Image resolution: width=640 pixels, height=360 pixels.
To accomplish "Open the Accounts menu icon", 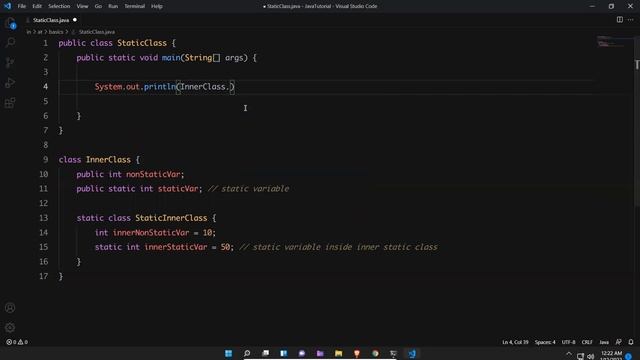I will click(x=10, y=308).
